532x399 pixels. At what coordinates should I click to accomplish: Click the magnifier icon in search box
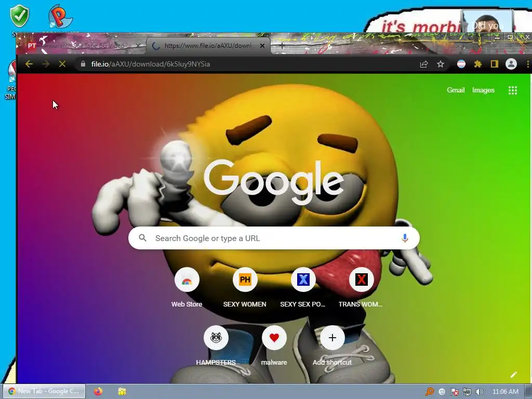pyautogui.click(x=142, y=238)
